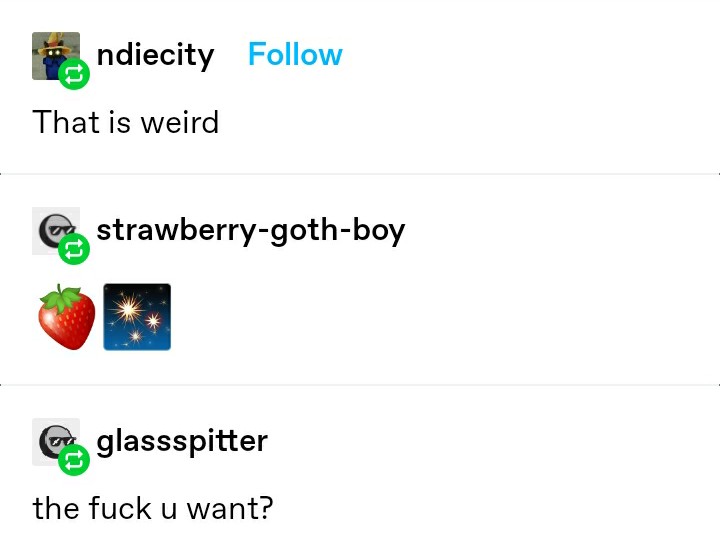The image size is (720, 556).
Task: Click the ndiecity username
Action: (x=155, y=56)
